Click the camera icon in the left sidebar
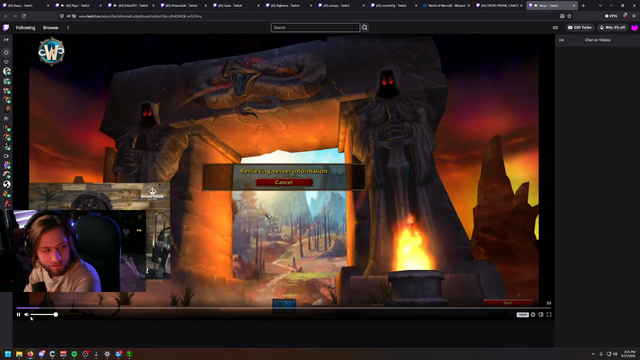640x360 pixels. (x=6, y=156)
